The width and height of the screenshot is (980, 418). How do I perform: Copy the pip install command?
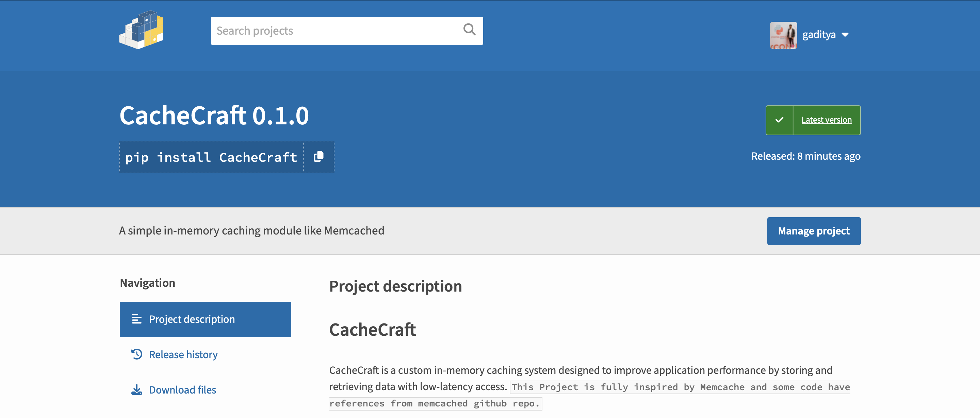(x=319, y=157)
